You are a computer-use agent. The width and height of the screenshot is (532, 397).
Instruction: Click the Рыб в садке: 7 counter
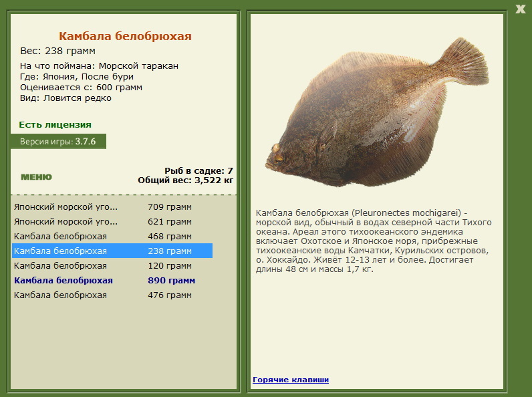(x=198, y=170)
